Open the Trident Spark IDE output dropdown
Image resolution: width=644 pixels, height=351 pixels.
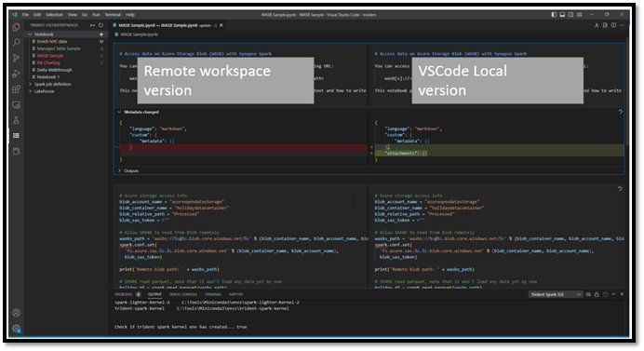click(x=556, y=294)
